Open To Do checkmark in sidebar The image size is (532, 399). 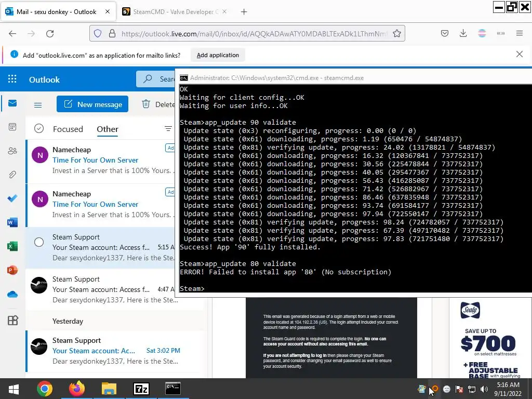point(12,198)
